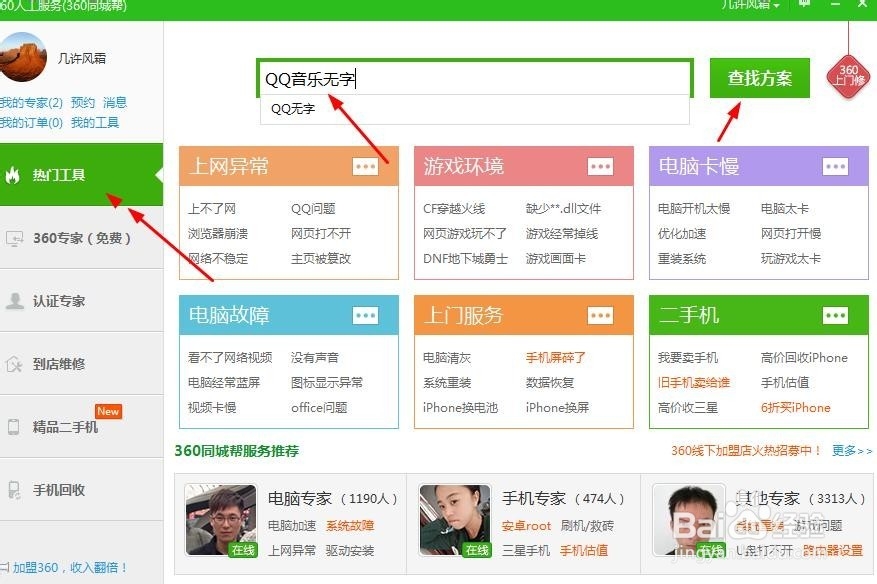Click the 缺少**.dll文件 item
Viewport: 877px width, 584px height.
[563, 209]
